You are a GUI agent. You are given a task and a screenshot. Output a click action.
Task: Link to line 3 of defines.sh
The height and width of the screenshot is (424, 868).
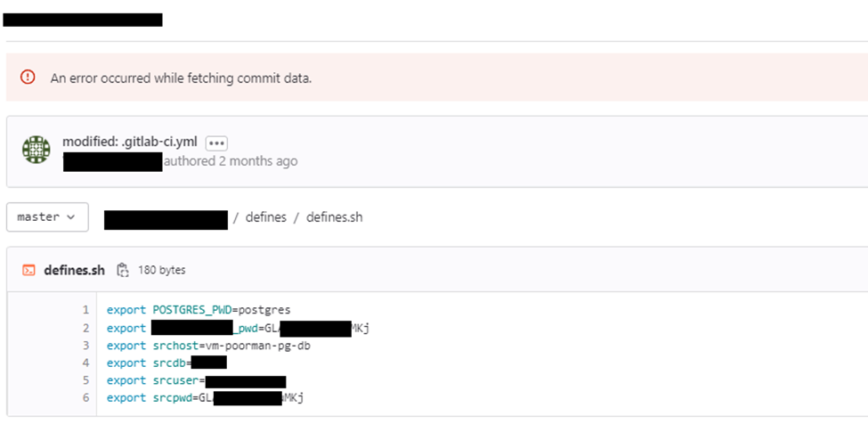[x=85, y=346]
